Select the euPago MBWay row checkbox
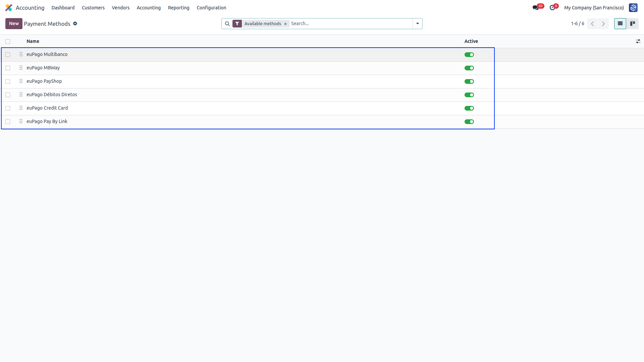Viewport: 644px width, 362px height. click(x=8, y=68)
